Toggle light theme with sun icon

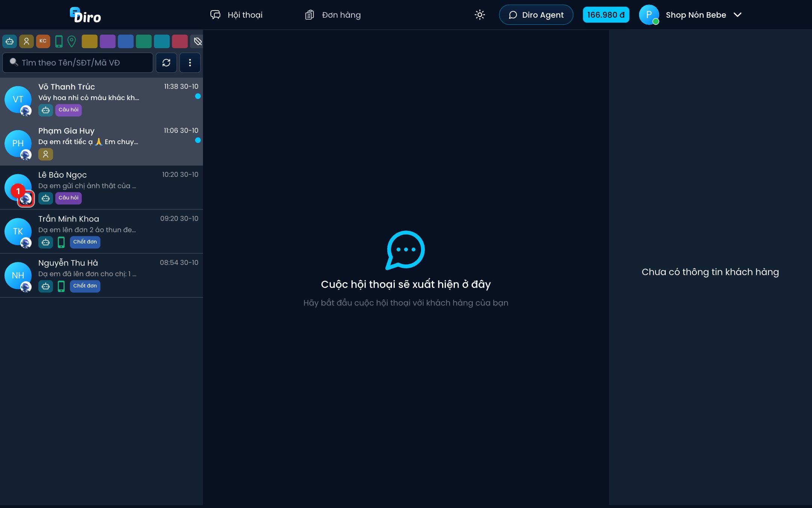480,15
